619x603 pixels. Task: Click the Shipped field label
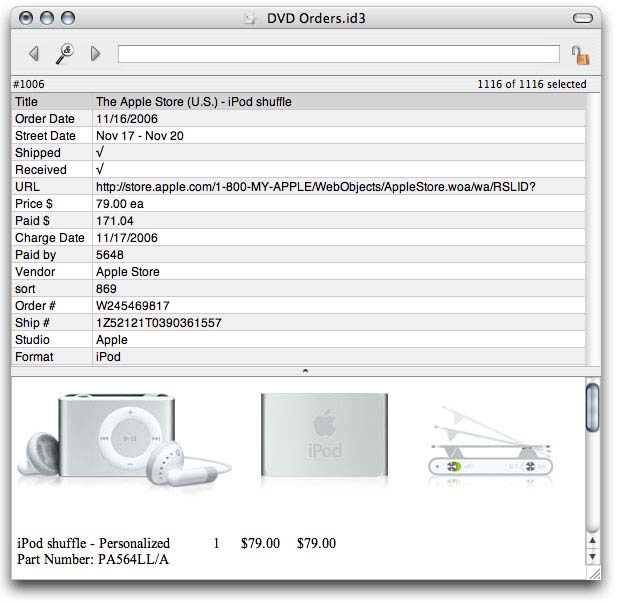pyautogui.click(x=38, y=153)
